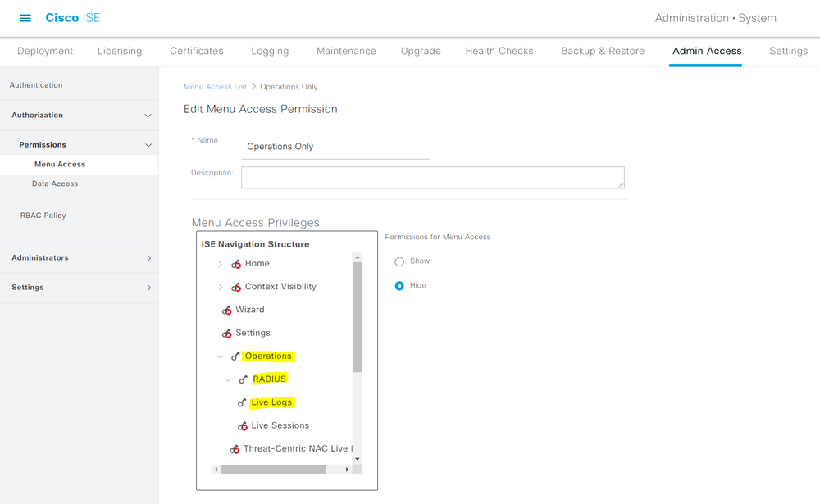The height and width of the screenshot is (504, 820).
Task: Collapse the RADIUS tree node
Action: coord(229,379)
